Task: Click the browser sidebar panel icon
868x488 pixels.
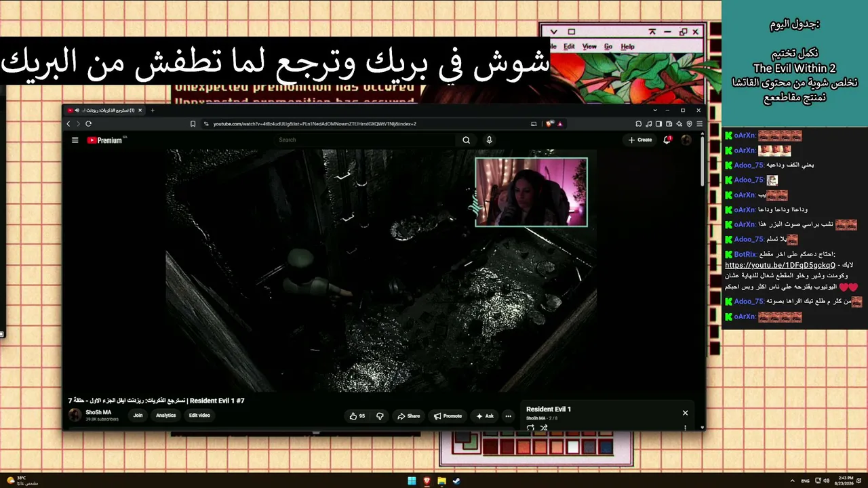Action: (658, 123)
